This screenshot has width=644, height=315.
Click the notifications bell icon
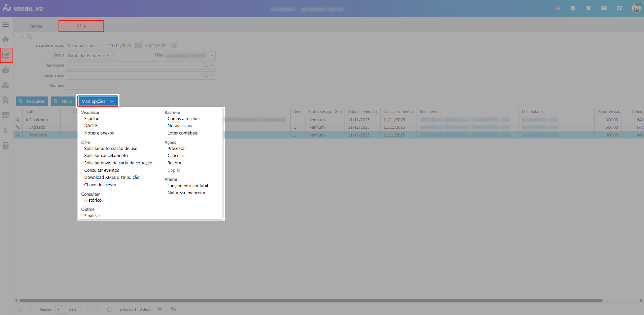coord(588,8)
